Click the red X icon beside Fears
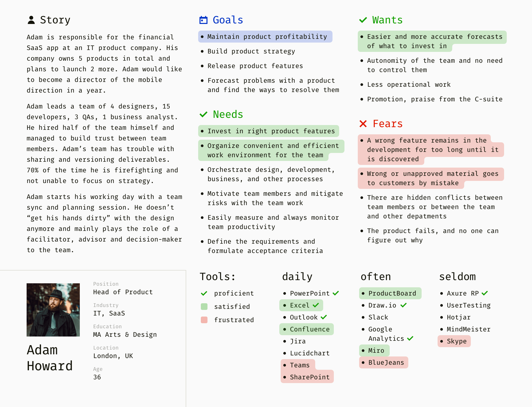The height and width of the screenshot is (407, 532). click(x=363, y=124)
